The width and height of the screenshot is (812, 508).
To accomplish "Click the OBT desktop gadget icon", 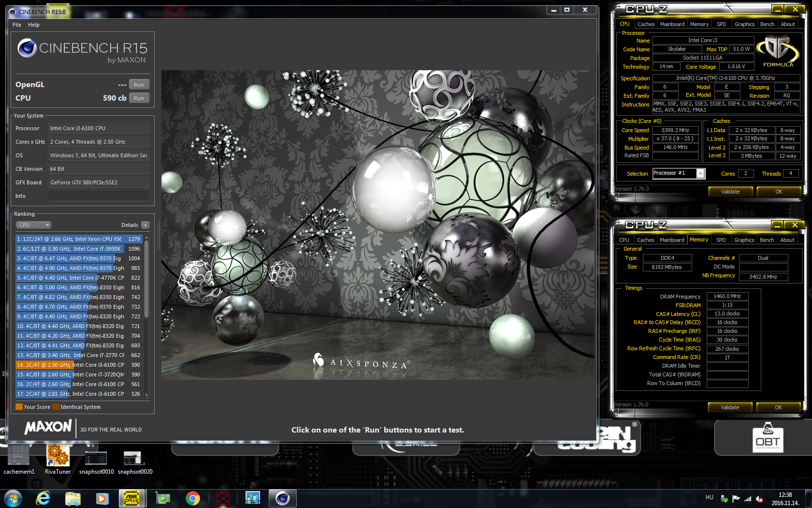I will [x=768, y=437].
